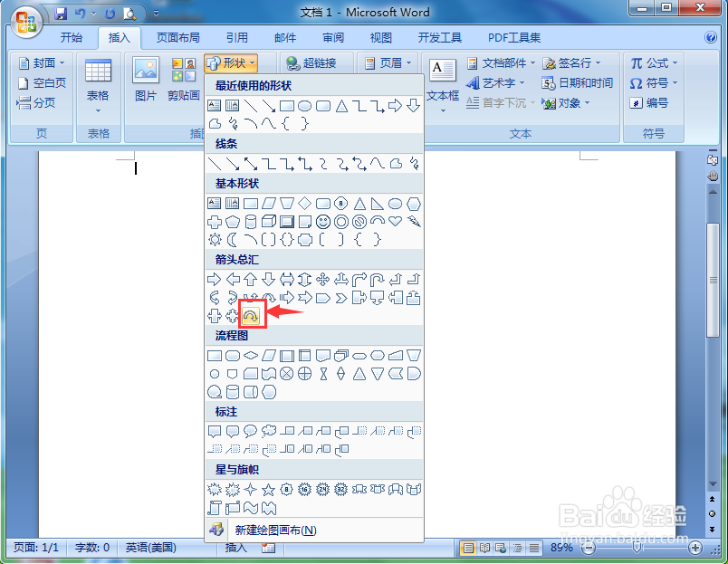Switch to the References (引用) tab
The width and height of the screenshot is (728, 564).
(x=237, y=38)
